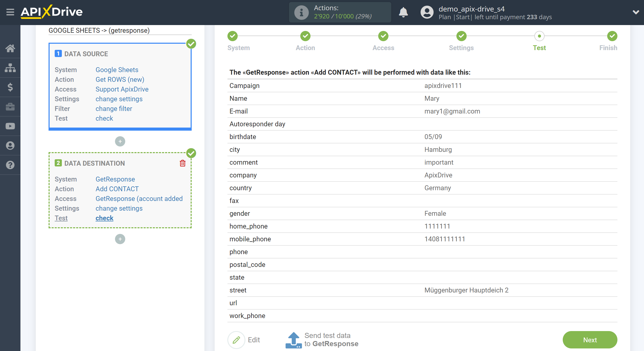The height and width of the screenshot is (351, 644).
Task: Click change settings in Data Destination
Action: click(x=119, y=208)
